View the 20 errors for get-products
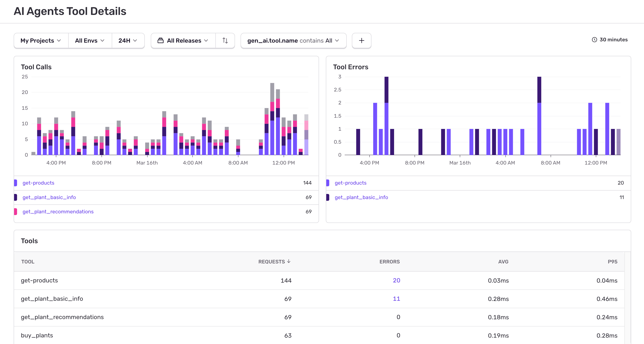The width and height of the screenshot is (644, 344). (396, 280)
